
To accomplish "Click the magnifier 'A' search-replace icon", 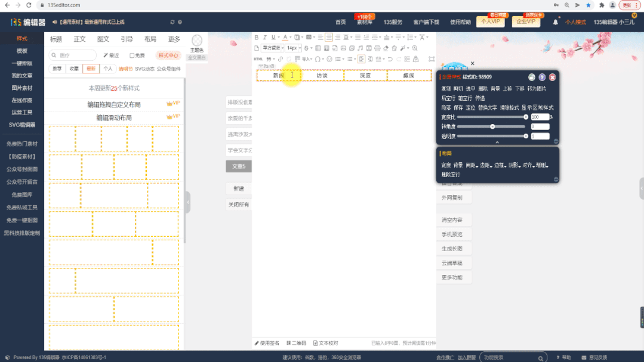I will tap(415, 48).
